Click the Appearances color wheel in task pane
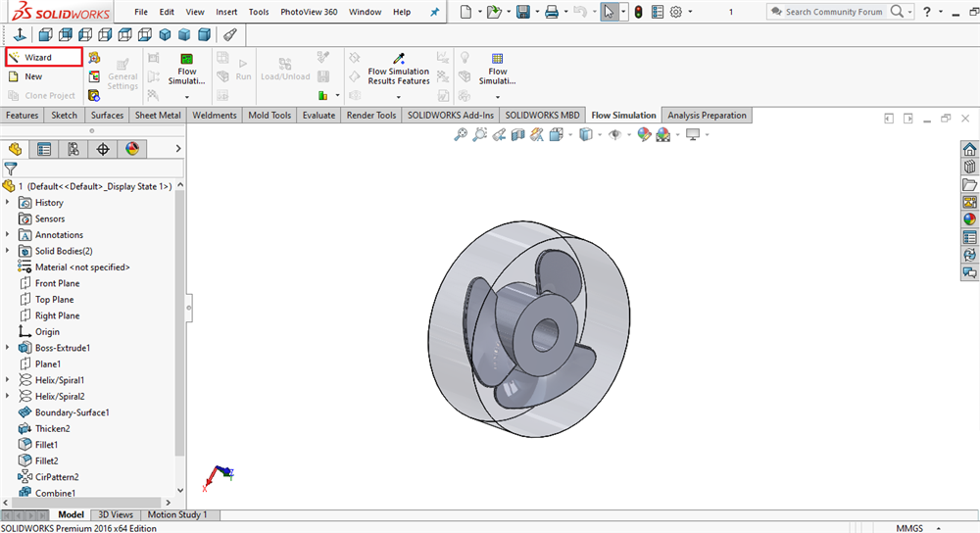The width and height of the screenshot is (980, 533). [969, 219]
